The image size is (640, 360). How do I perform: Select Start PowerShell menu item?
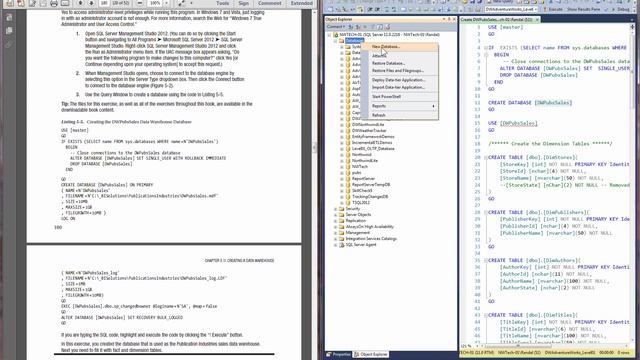coord(386,97)
